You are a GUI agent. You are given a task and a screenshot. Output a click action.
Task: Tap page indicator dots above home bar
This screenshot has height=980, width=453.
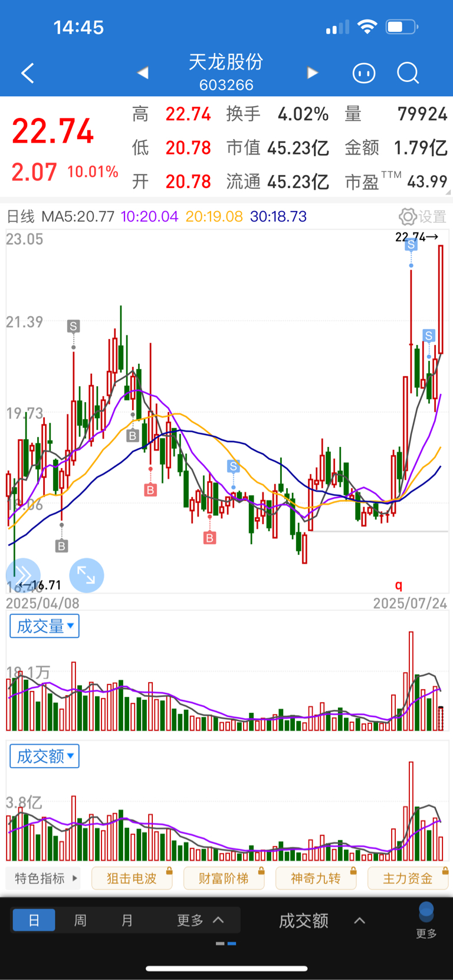coord(226,943)
